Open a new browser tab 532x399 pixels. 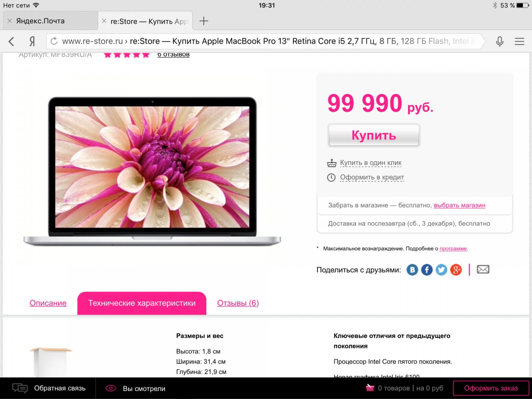click(x=204, y=21)
